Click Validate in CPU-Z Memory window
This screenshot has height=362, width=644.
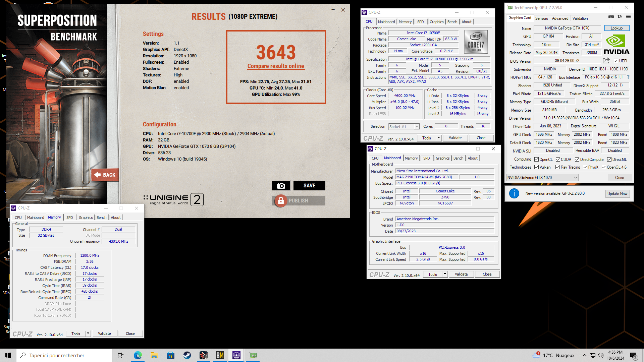(104, 334)
